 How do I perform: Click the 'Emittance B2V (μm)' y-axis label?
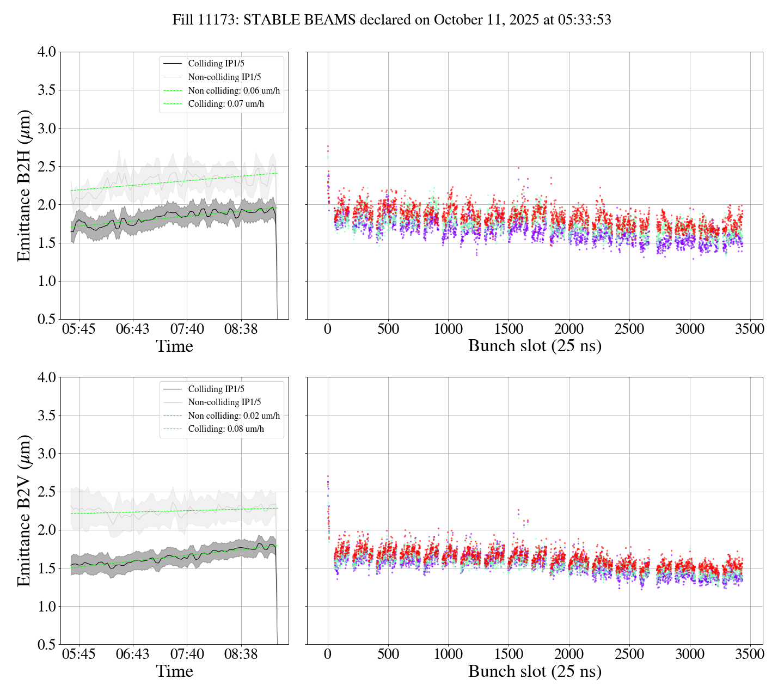(x=24, y=511)
